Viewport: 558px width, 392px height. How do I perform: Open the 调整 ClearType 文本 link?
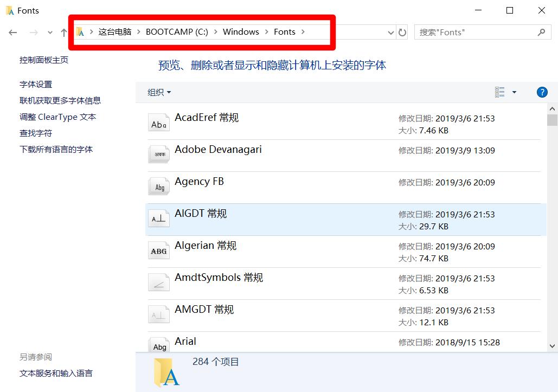57,117
